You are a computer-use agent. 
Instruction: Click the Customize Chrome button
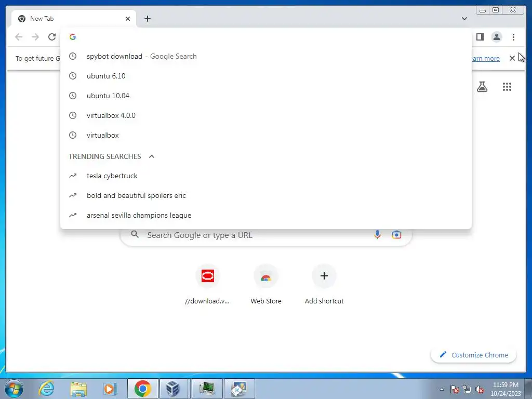coord(474,355)
